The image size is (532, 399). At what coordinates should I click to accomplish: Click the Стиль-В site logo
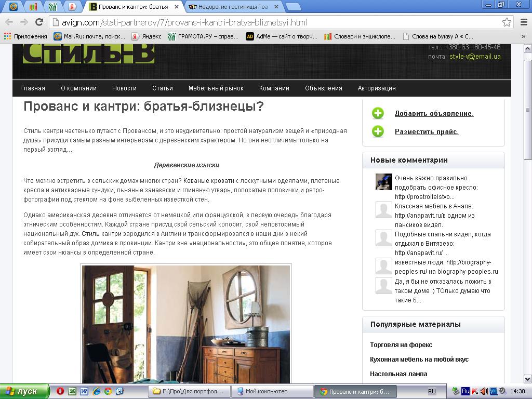[x=88, y=54]
